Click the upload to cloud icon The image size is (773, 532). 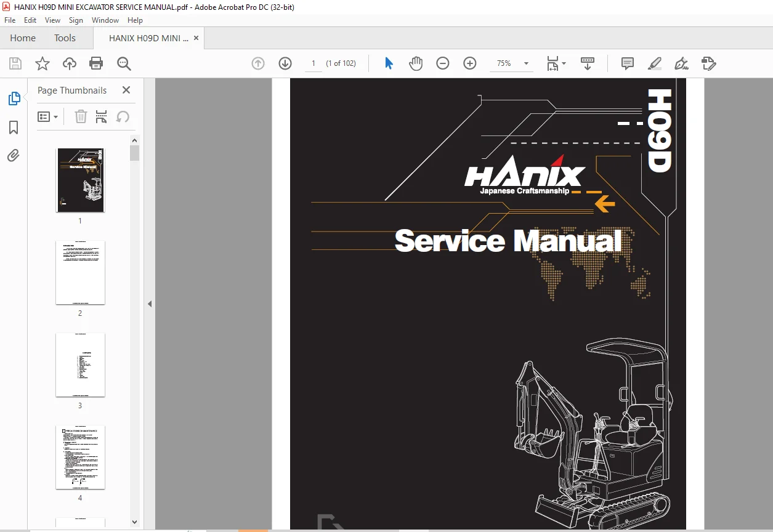coord(70,63)
